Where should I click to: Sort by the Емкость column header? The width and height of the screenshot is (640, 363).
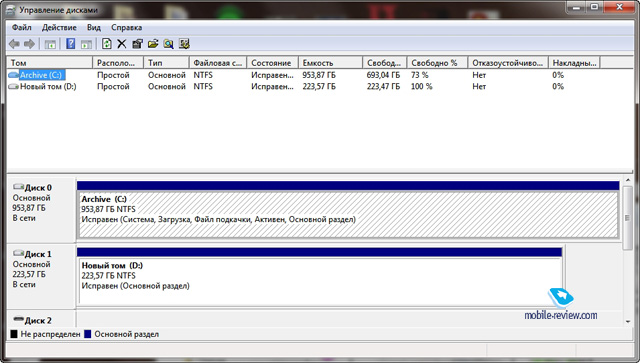pos(331,63)
